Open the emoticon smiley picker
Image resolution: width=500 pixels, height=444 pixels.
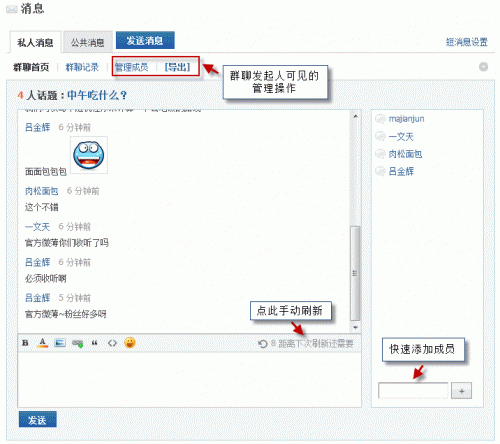coord(130,343)
